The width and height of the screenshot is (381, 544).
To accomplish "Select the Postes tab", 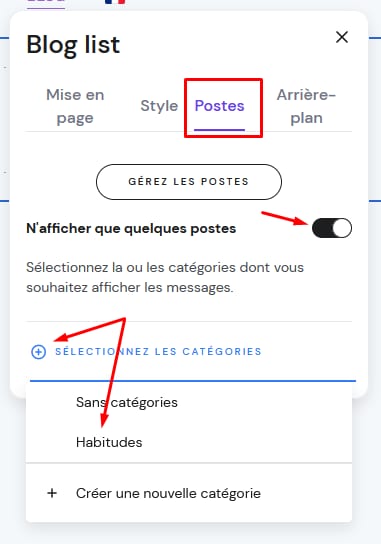I will [220, 106].
